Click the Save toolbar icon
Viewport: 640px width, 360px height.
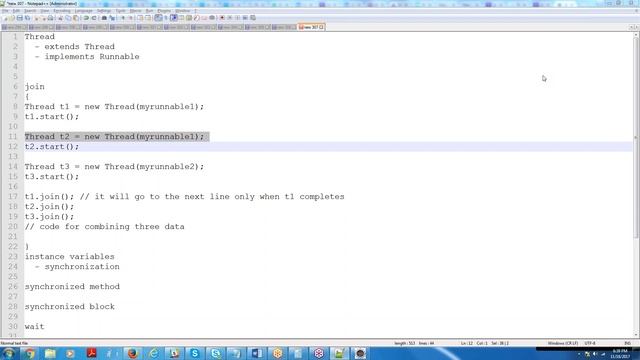coord(20,18)
